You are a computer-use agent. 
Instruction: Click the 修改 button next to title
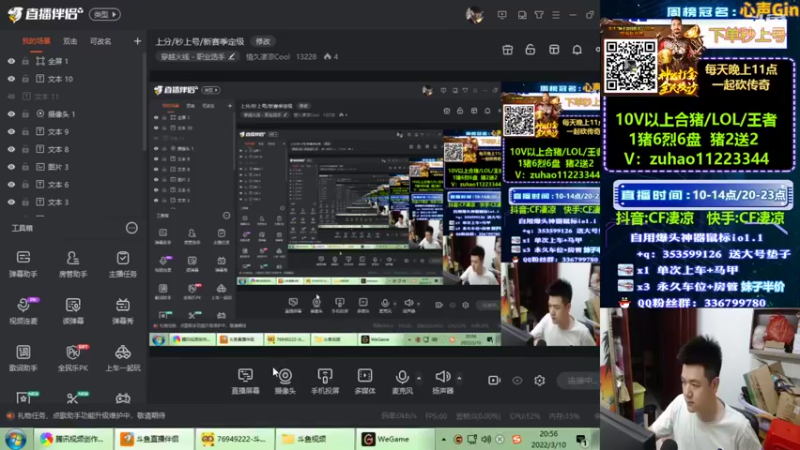tap(263, 41)
